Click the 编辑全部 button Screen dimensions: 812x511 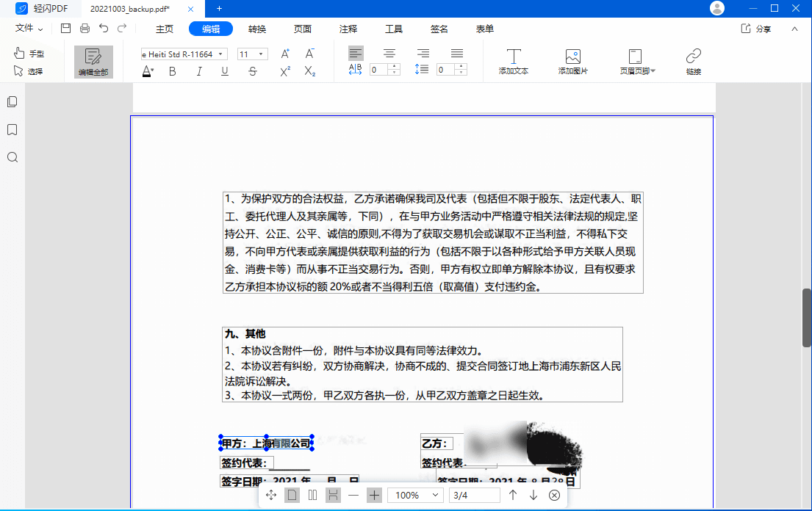tap(93, 62)
